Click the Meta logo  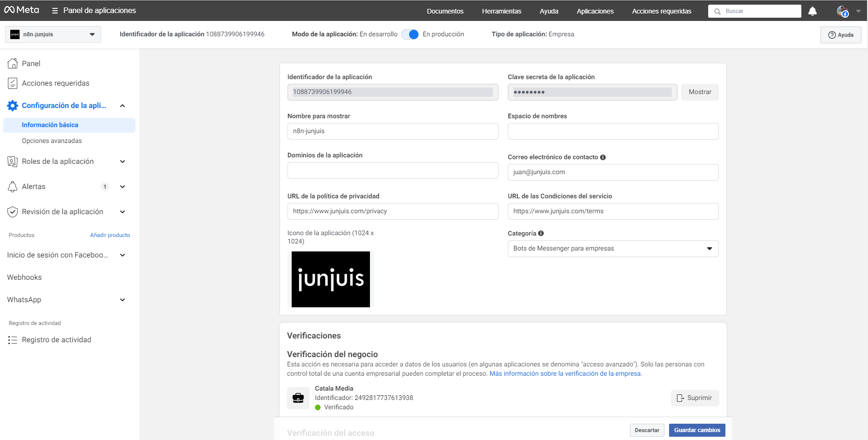point(21,10)
